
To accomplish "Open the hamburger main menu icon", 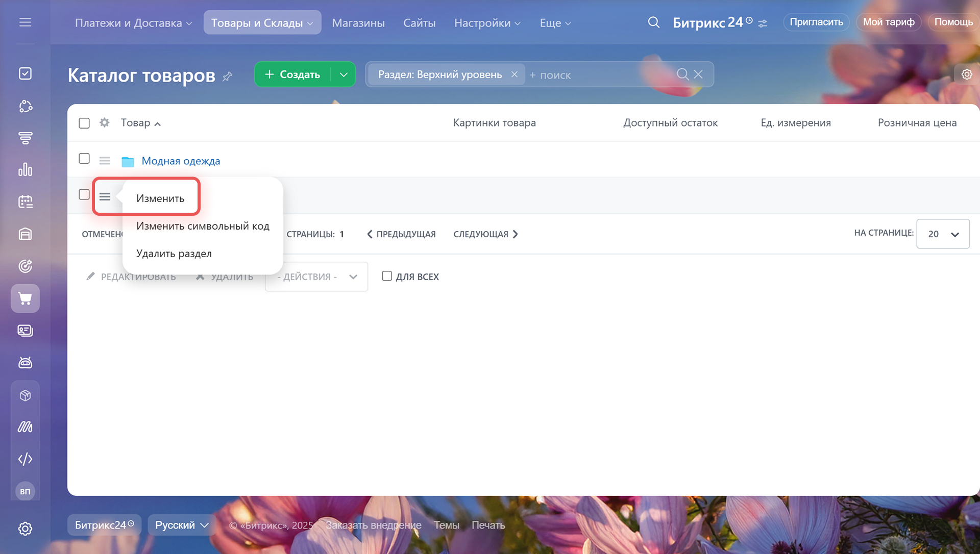I will (25, 22).
